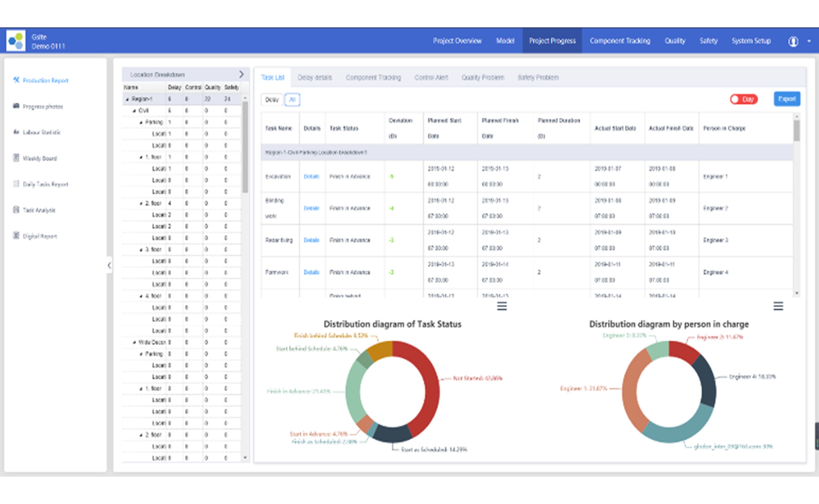
Task: Select the Delay details tab
Action: tap(315, 77)
